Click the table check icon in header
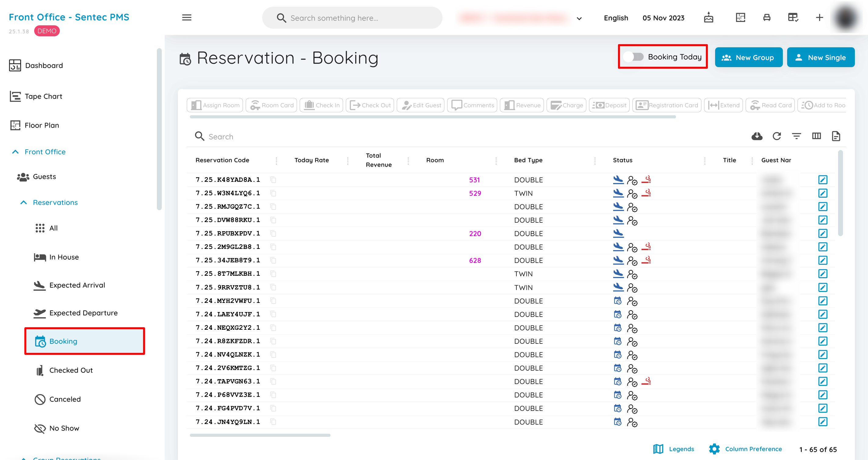 click(x=793, y=17)
